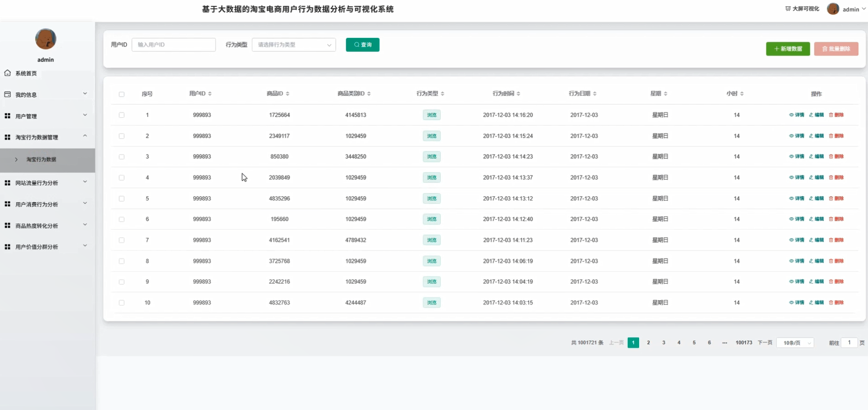Click the pagination ellipsis jump button
Image resolution: width=868 pixels, height=410 pixels.
point(724,343)
